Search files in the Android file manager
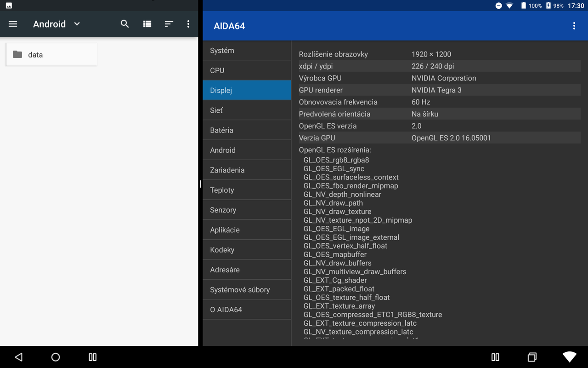Screen dimensions: 588x368 [x=124, y=24]
